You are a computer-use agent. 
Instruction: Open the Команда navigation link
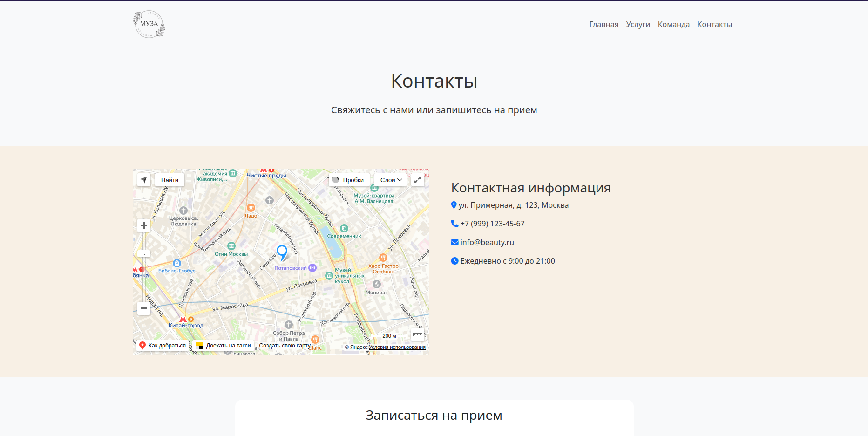[x=673, y=24]
